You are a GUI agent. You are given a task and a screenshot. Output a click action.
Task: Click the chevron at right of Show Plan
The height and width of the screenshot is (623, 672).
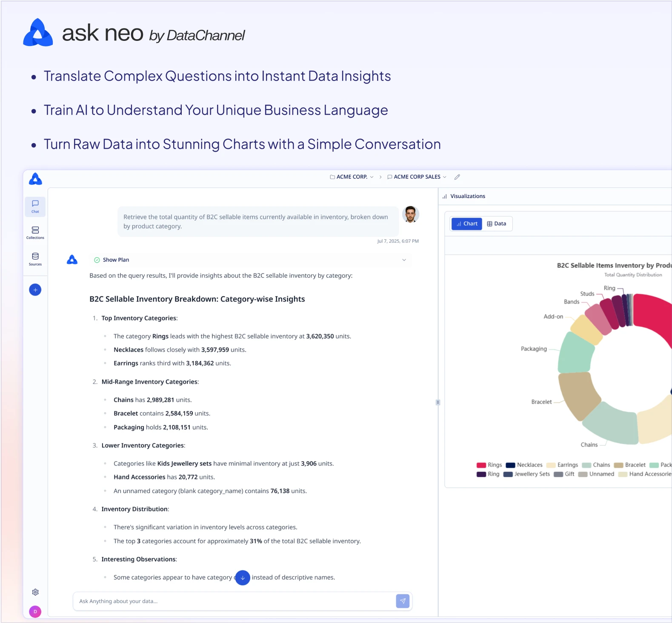click(x=404, y=260)
